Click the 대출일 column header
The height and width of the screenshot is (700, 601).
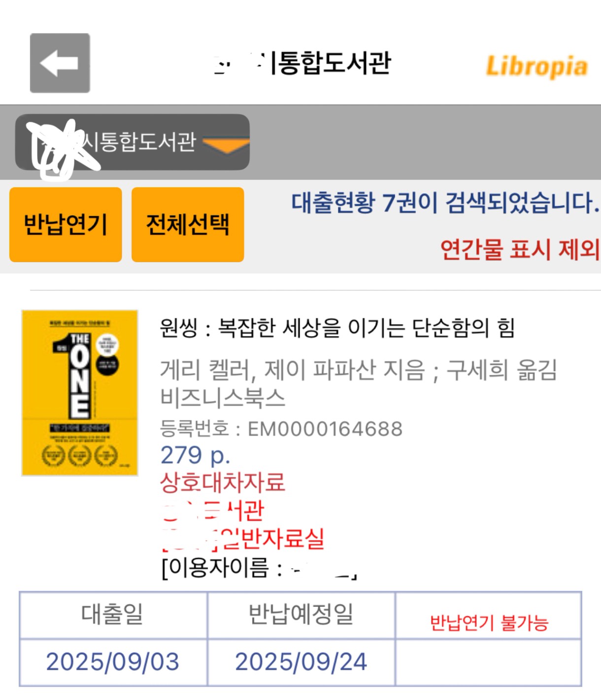[x=113, y=615]
